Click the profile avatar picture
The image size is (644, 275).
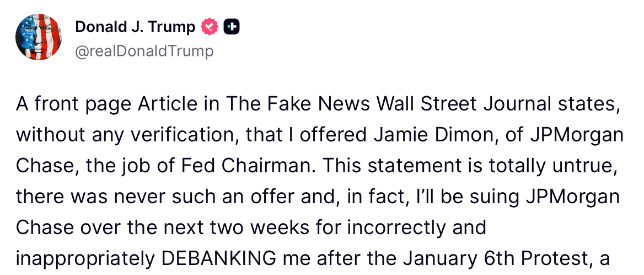pos(39,37)
